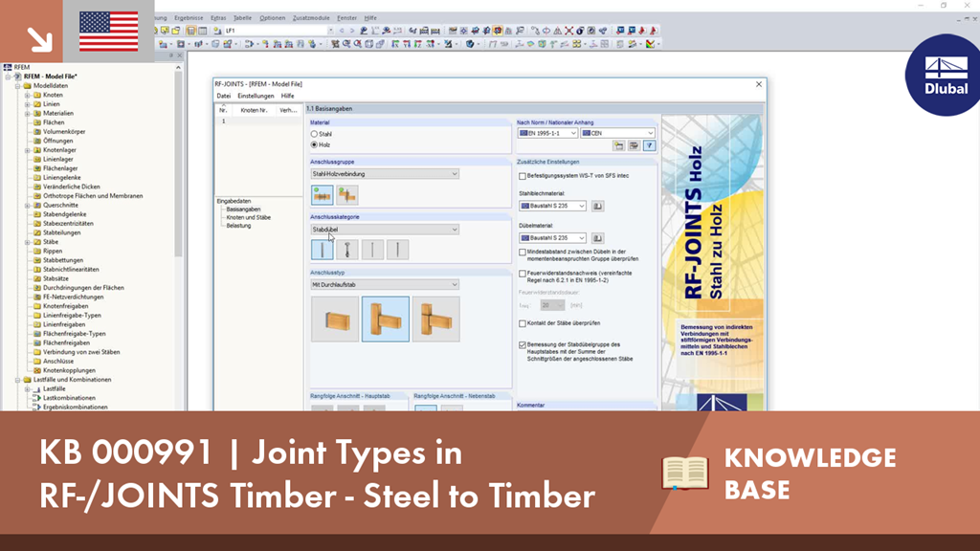Image resolution: width=980 pixels, height=551 pixels.
Task: Click row 1 in the joints table
Action: (x=258, y=121)
